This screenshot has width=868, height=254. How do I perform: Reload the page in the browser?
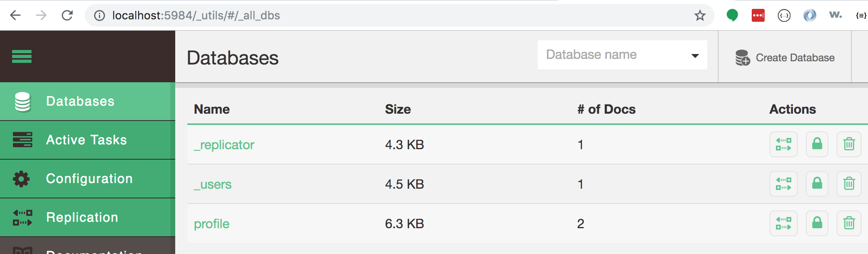click(67, 15)
